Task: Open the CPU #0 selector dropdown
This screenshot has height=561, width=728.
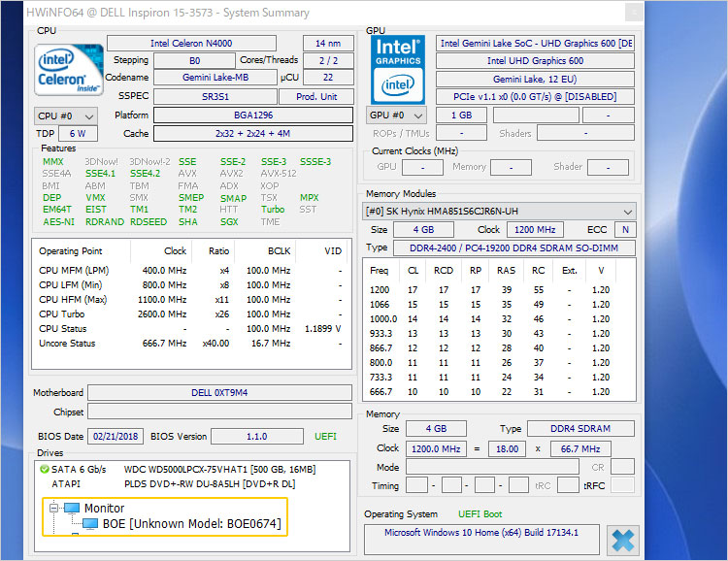Action: point(65,116)
